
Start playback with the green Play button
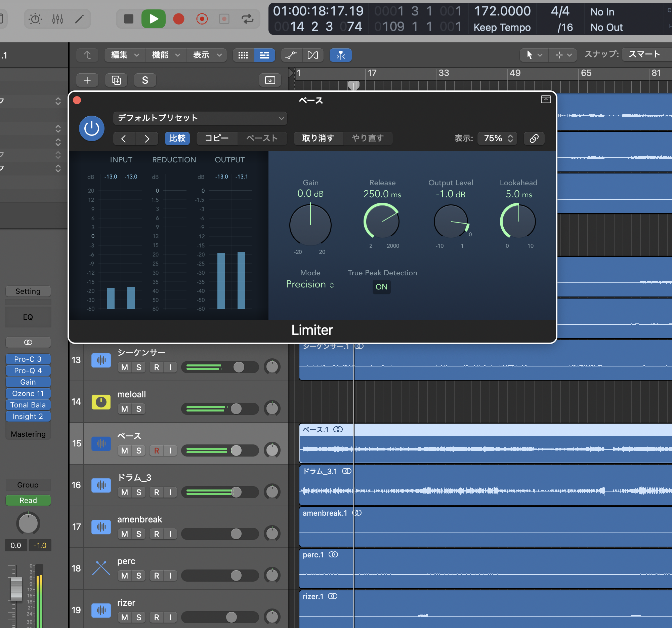pyautogui.click(x=154, y=19)
